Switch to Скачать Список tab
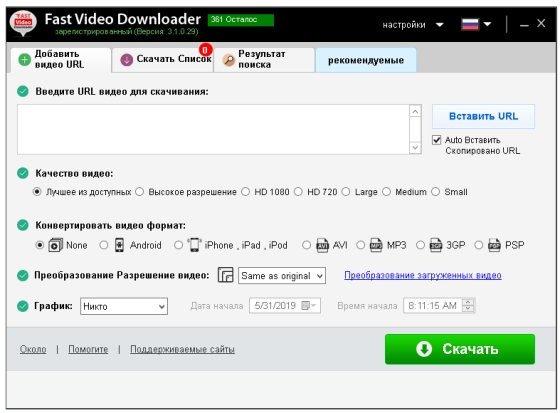Viewport: 560px width, 413px height. tap(162, 60)
